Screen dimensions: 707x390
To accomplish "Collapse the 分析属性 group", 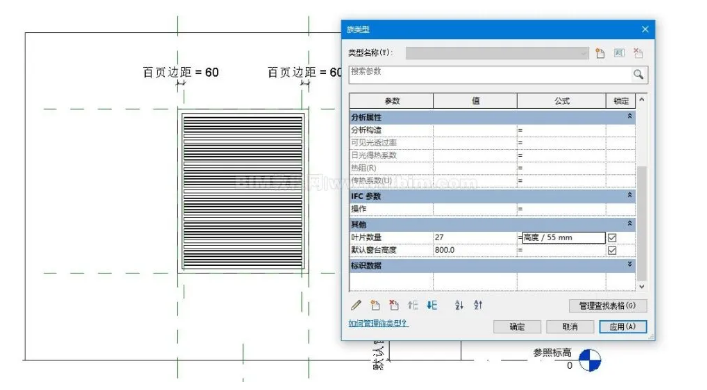I will point(630,116).
